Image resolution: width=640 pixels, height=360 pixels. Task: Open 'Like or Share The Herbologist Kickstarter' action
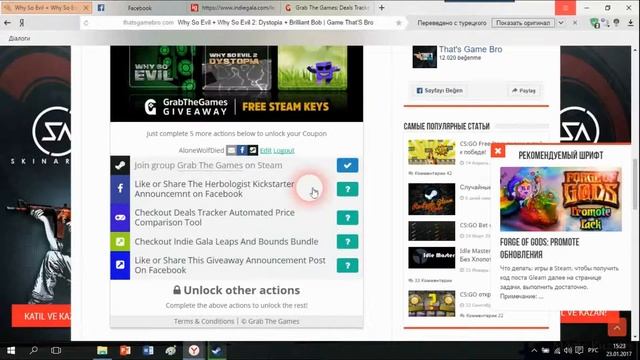point(214,189)
